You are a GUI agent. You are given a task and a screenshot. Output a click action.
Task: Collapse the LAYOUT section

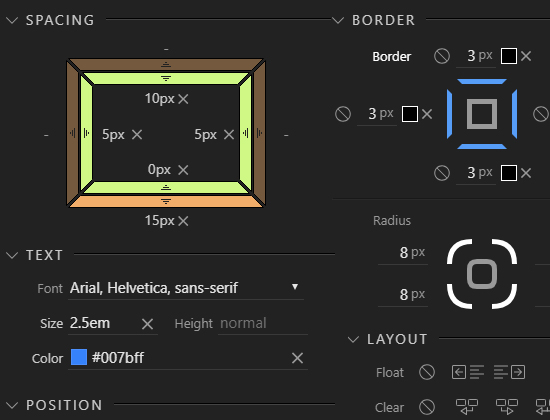point(353,339)
